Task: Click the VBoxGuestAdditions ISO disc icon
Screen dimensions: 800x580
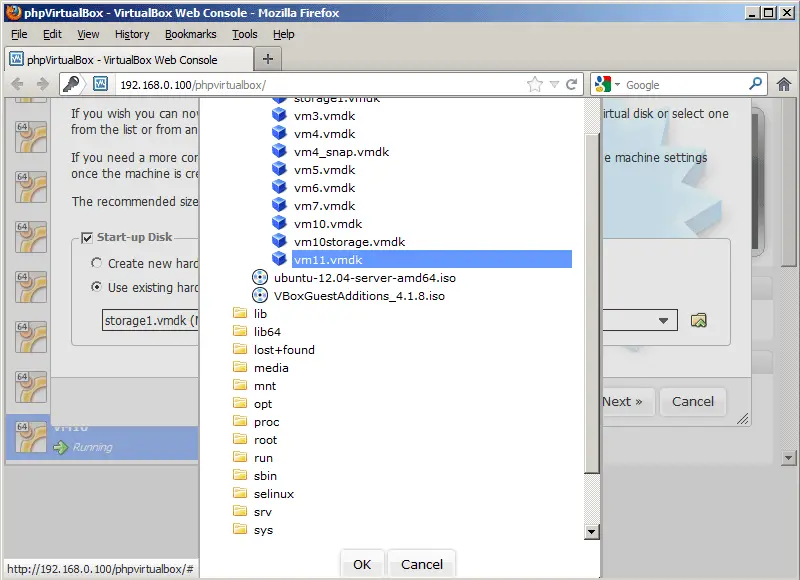Action: coord(260,295)
